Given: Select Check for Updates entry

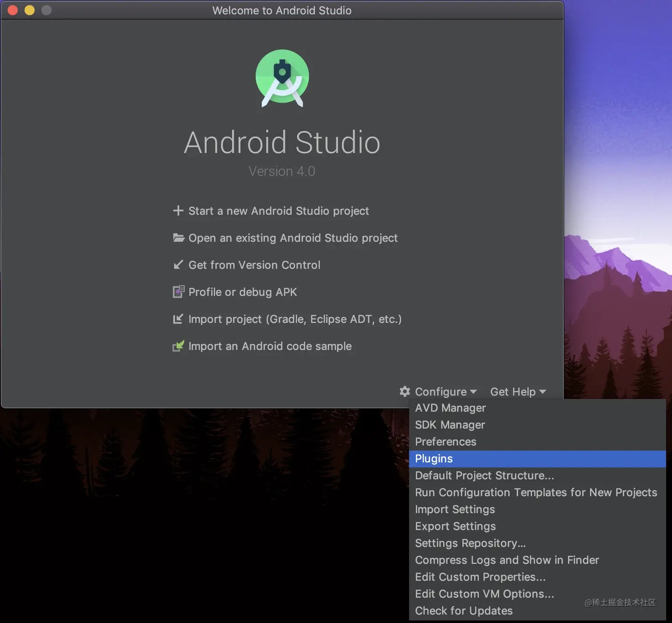Looking at the screenshot, I should point(537,611).
